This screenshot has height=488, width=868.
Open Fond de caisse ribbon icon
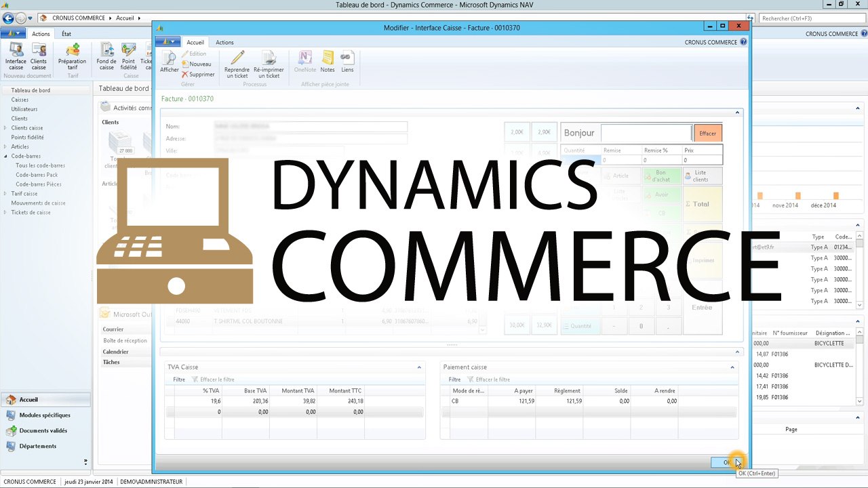coord(106,56)
